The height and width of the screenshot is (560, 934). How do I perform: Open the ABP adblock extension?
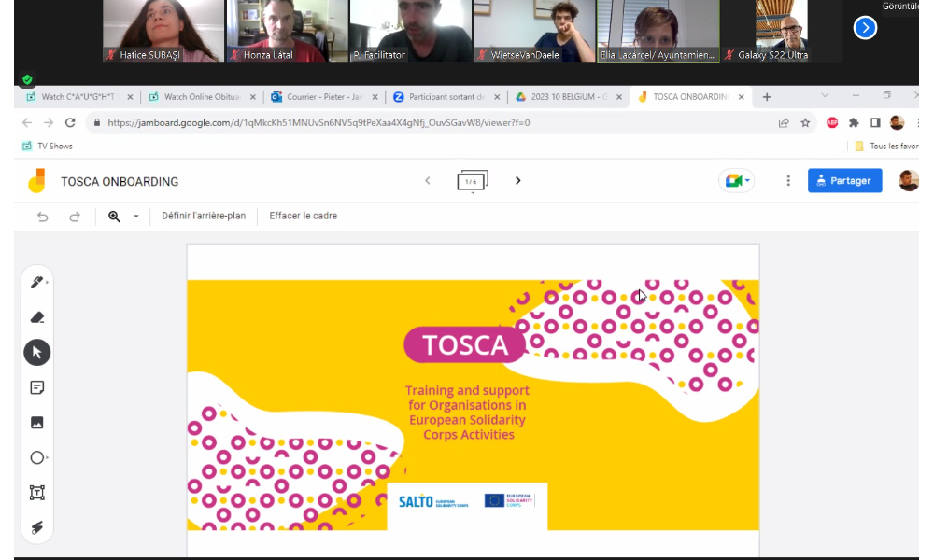(x=832, y=122)
